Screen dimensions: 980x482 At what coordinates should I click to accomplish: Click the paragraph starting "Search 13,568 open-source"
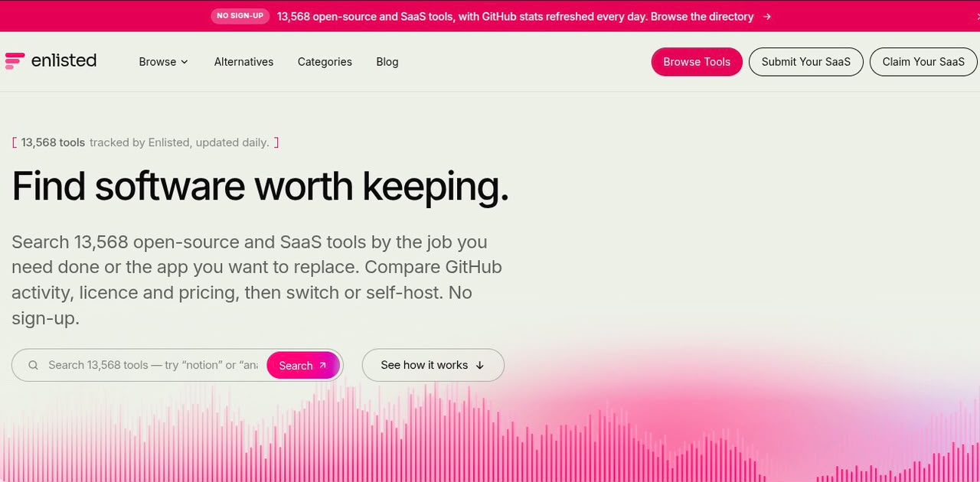coord(256,280)
